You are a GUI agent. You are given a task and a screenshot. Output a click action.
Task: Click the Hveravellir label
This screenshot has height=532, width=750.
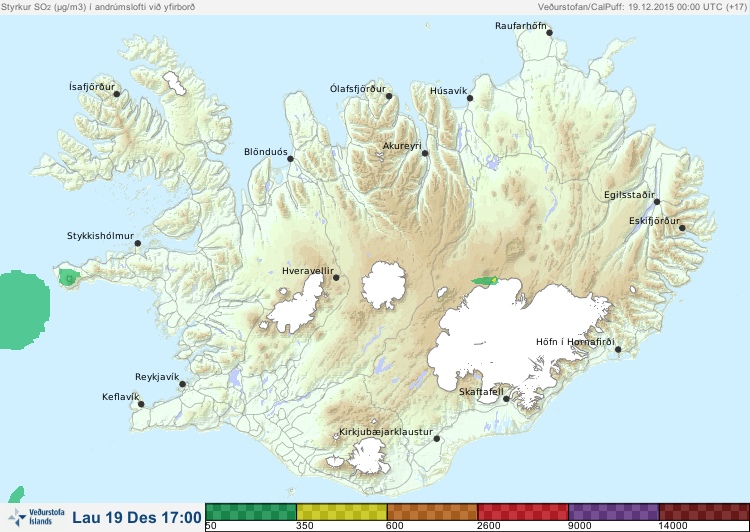[x=308, y=271]
